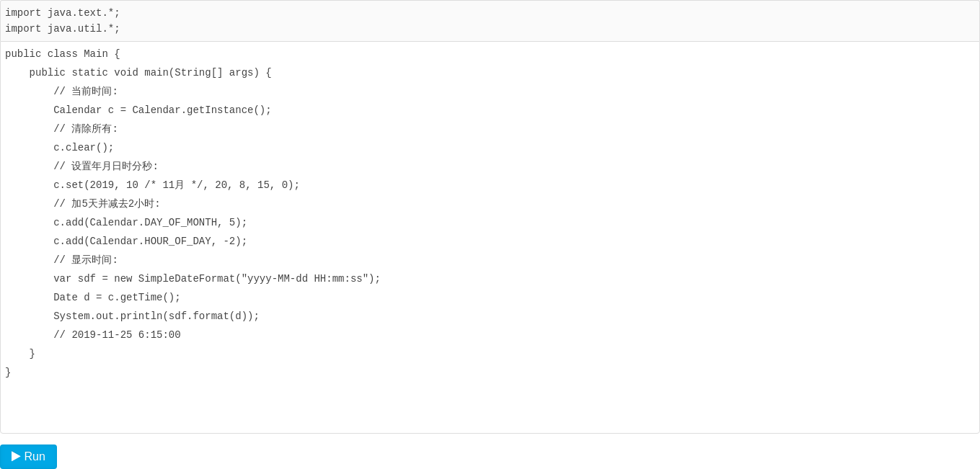This screenshot has width=980, height=469.
Task: Click the public class Main declaration line
Action: [x=61, y=53]
